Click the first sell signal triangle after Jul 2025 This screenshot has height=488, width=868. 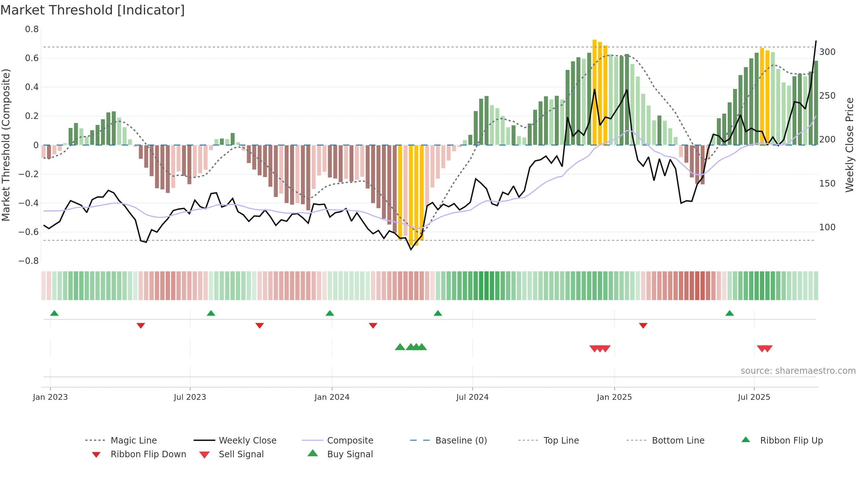point(762,349)
